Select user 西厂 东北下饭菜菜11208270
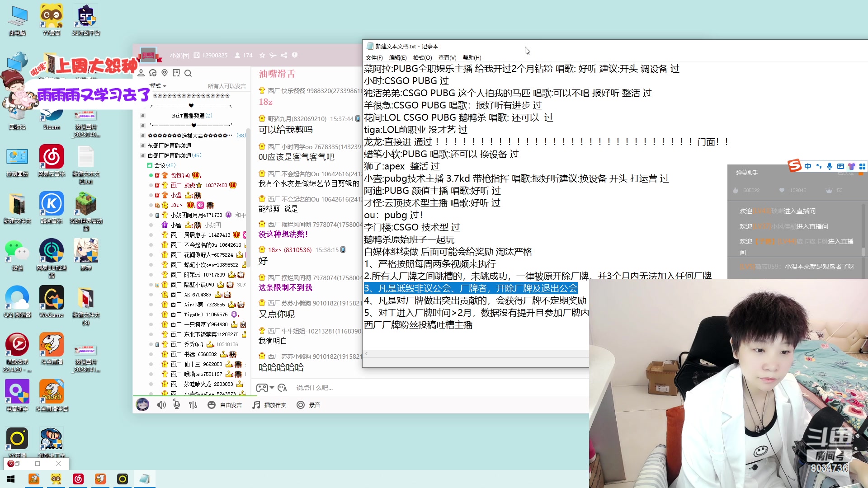Screen dimensions: 868x488 204,334
